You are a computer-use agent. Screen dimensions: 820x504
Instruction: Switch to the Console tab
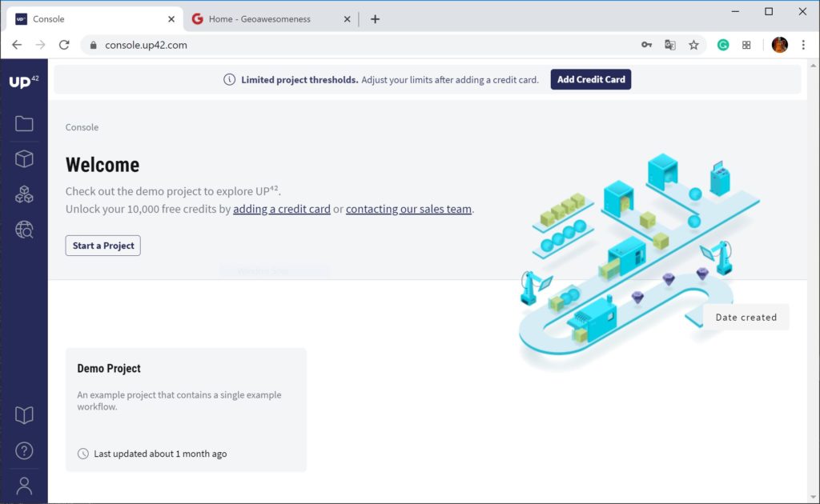(x=95, y=19)
